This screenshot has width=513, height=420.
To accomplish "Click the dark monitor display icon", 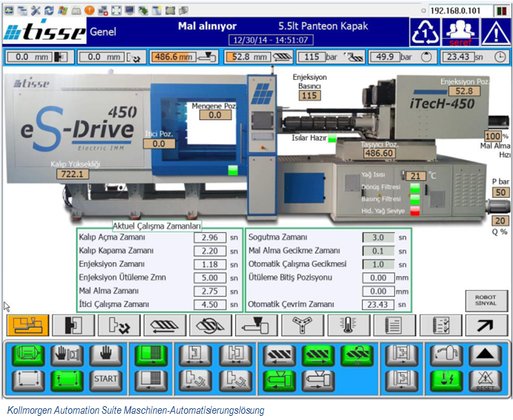I will (130, 10).
